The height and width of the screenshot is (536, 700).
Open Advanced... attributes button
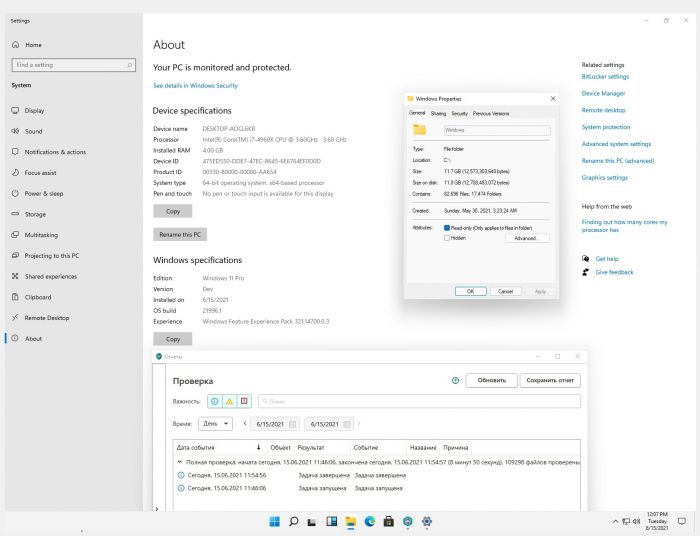pyautogui.click(x=527, y=238)
